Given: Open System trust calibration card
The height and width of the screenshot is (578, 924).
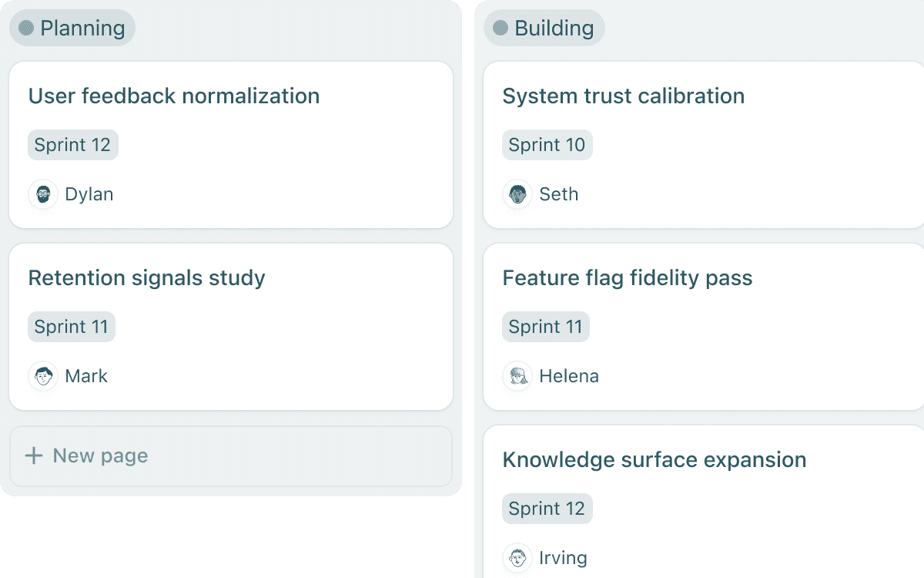Looking at the screenshot, I should point(623,96).
